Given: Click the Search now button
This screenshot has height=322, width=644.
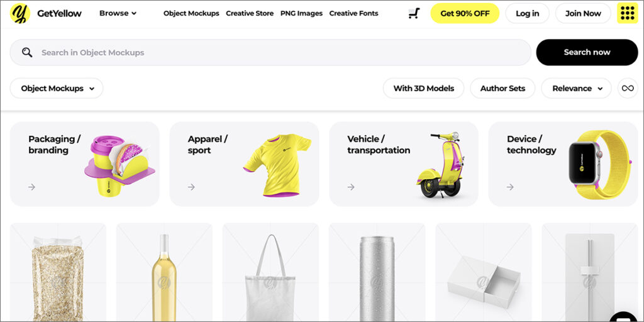Looking at the screenshot, I should coord(587,52).
